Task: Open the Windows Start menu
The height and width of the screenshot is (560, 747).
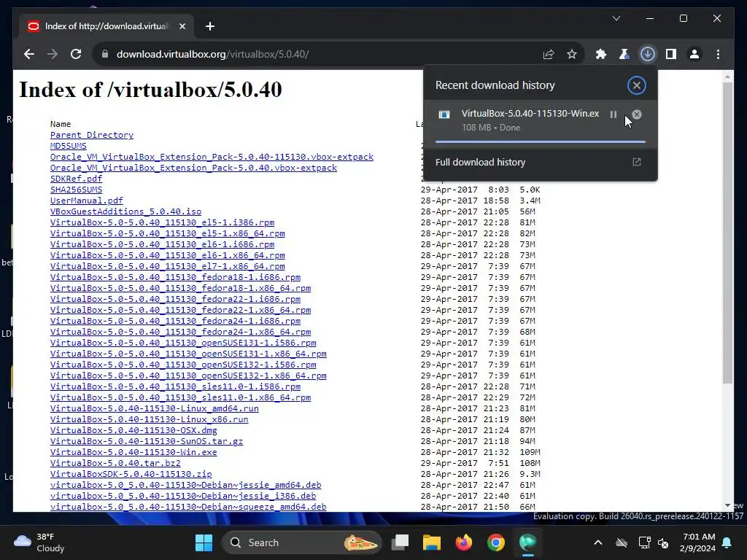Action: pyautogui.click(x=204, y=542)
